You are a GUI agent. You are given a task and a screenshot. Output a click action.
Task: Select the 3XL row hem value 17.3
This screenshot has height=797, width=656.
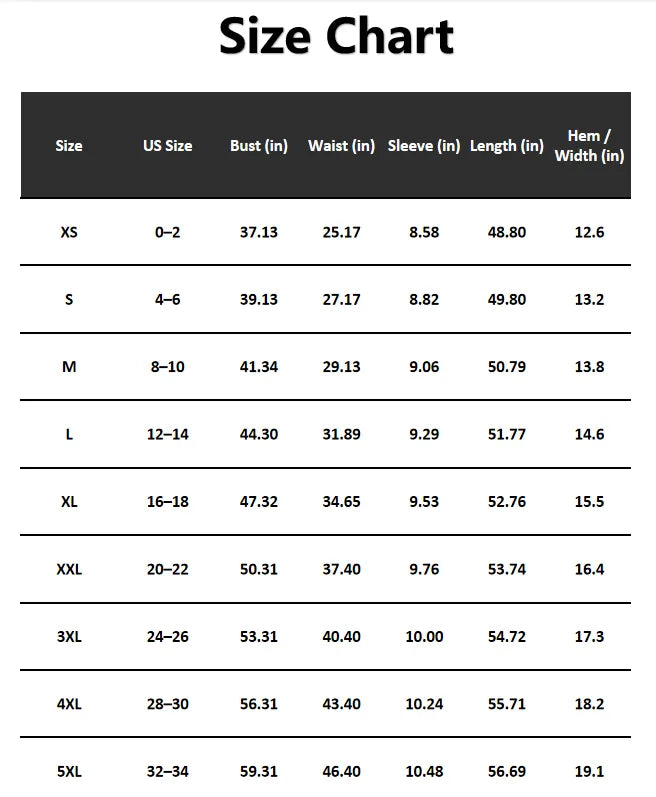pyautogui.click(x=589, y=637)
